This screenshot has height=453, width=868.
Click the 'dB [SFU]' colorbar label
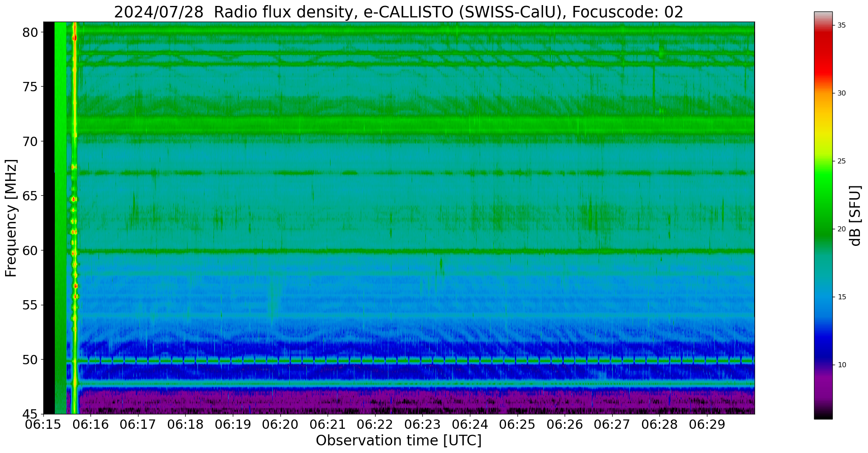coord(855,216)
